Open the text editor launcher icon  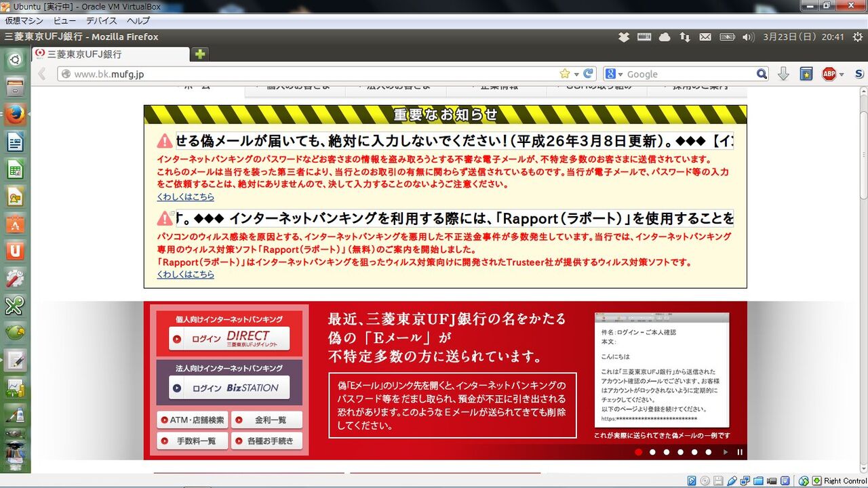[15, 360]
